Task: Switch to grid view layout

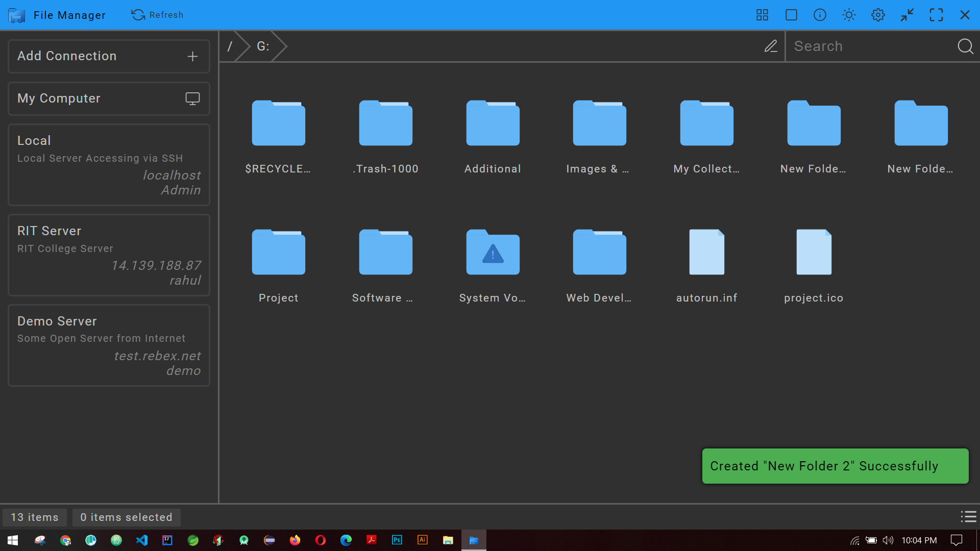Action: (762, 15)
